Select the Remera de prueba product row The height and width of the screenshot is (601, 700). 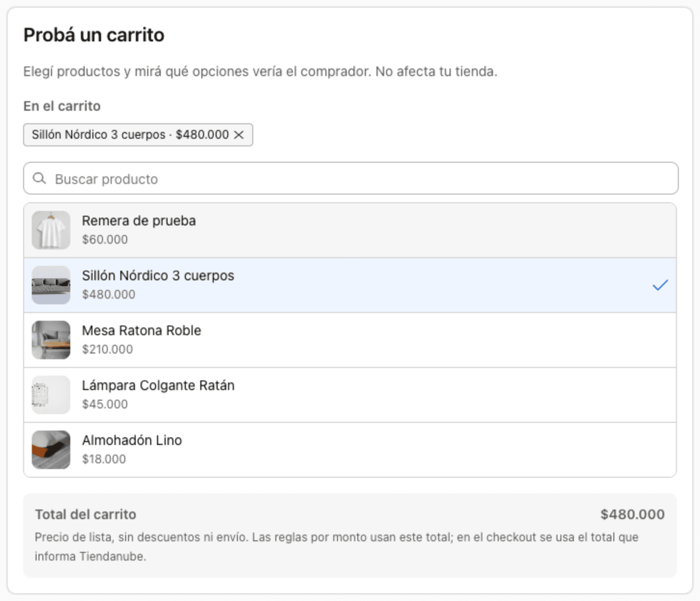(350, 230)
